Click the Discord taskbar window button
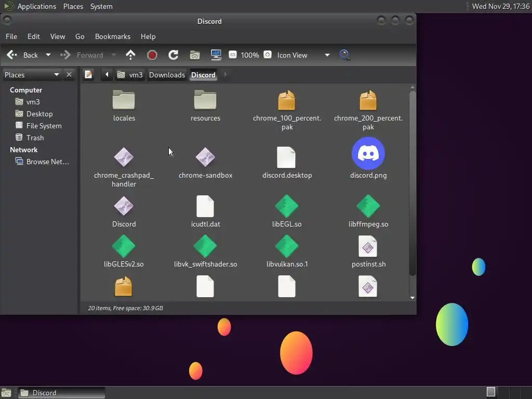The height and width of the screenshot is (399, 532). [61, 393]
